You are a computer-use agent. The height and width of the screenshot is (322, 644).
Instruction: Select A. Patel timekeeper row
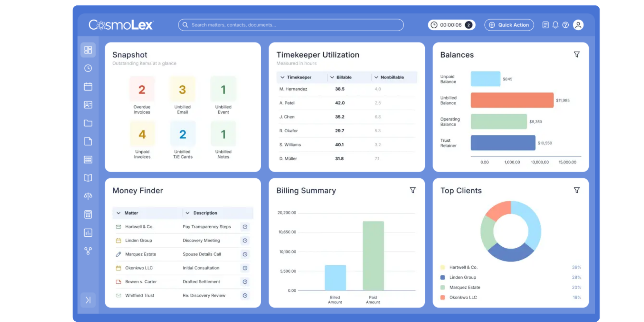point(347,103)
